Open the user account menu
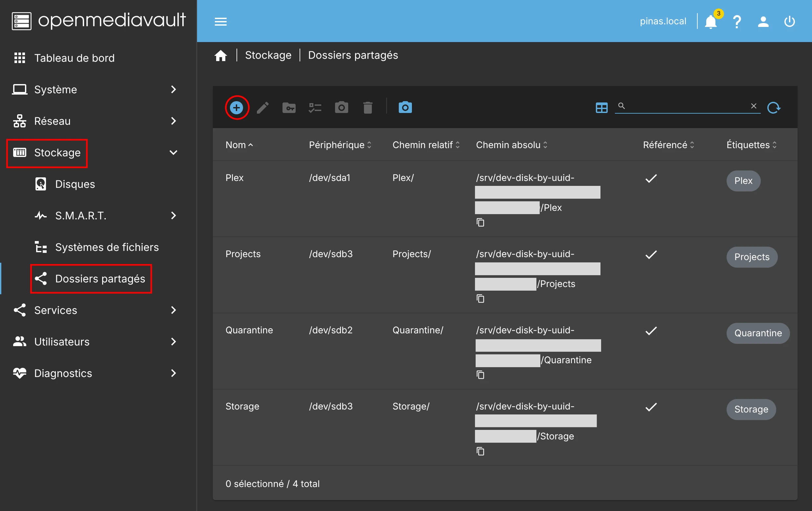The width and height of the screenshot is (812, 511). pyautogui.click(x=763, y=22)
